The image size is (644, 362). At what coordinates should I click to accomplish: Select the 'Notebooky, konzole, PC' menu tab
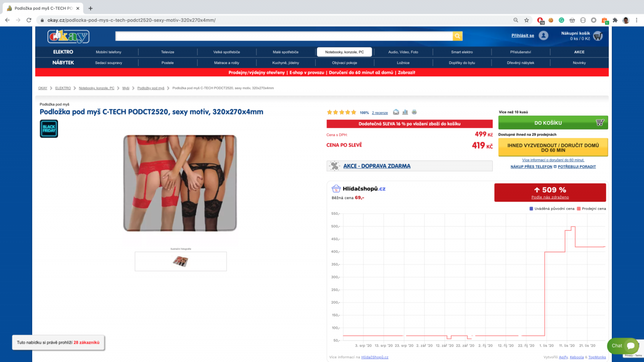344,52
